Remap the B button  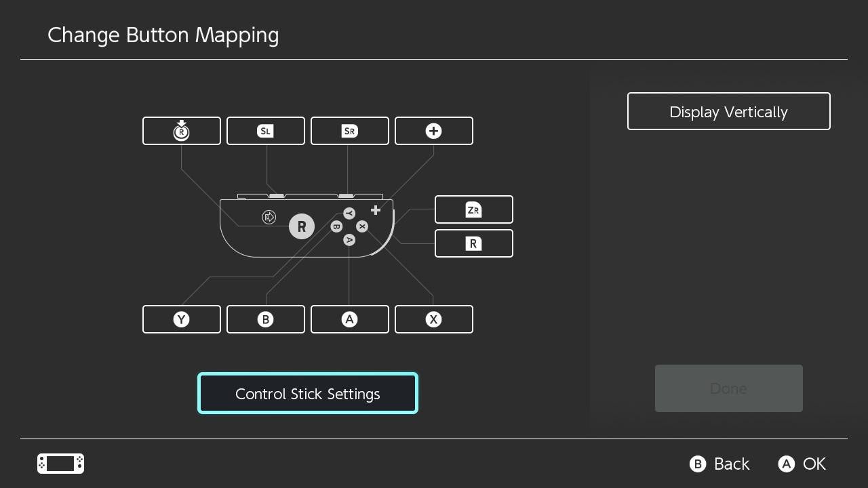pyautogui.click(x=265, y=319)
